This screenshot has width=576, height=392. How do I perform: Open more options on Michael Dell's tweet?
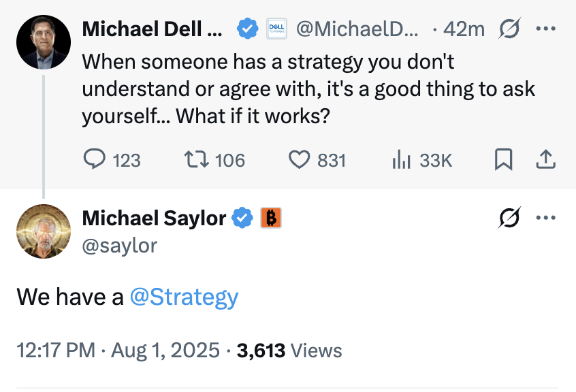[x=546, y=29]
